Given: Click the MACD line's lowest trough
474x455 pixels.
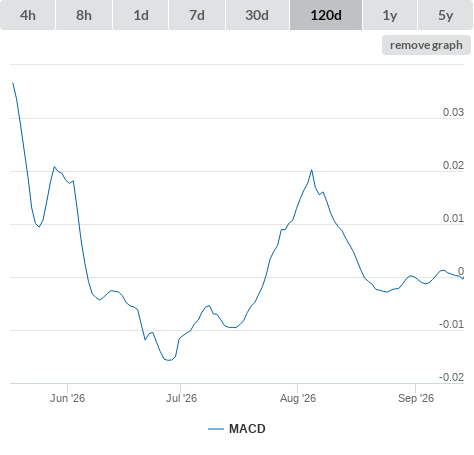Looking at the screenshot, I should (169, 360).
